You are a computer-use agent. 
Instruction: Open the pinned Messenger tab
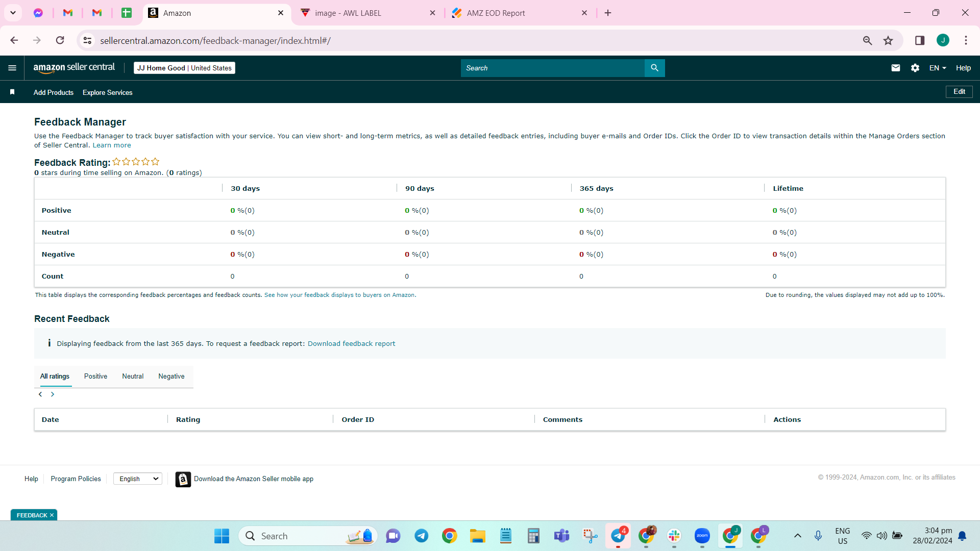pyautogui.click(x=38, y=13)
